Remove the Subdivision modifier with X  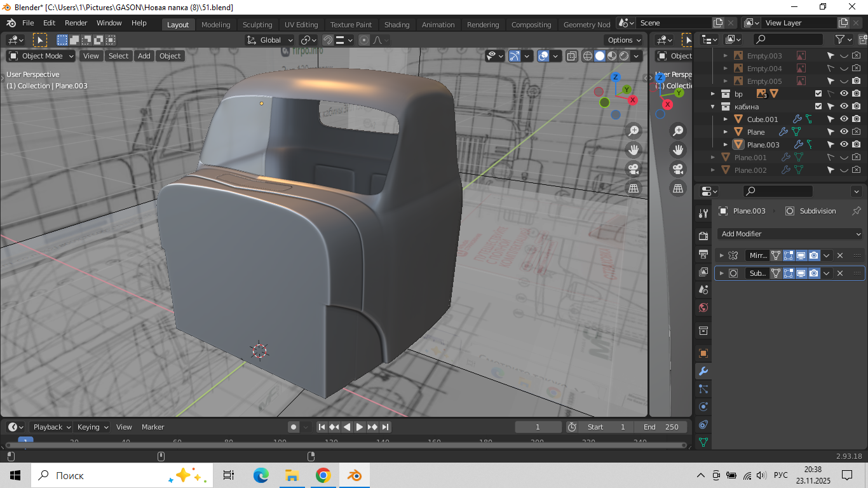pos(840,273)
